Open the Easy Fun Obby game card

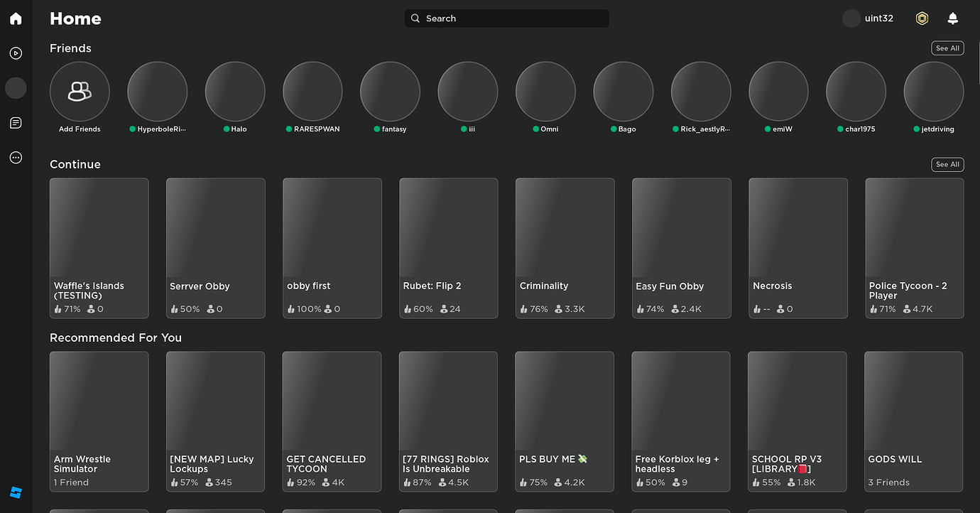pyautogui.click(x=682, y=248)
